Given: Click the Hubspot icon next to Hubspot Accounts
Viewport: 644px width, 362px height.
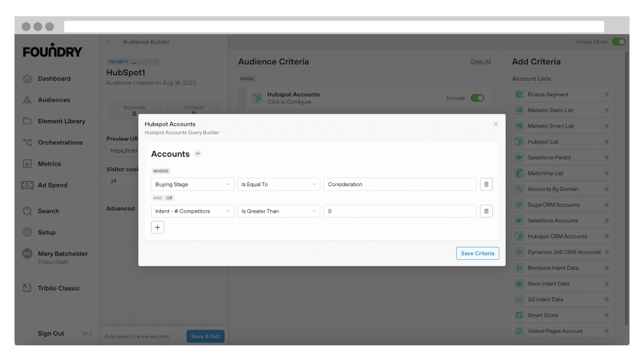Looking at the screenshot, I should [257, 97].
